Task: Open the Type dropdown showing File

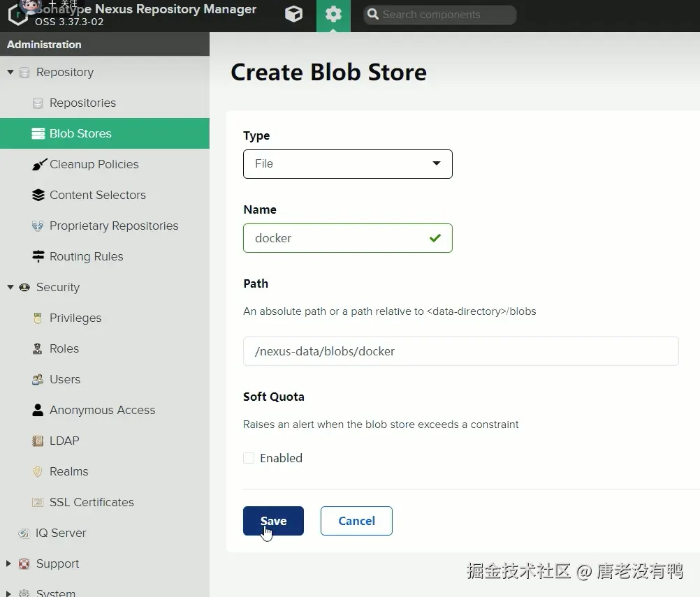Action: pyautogui.click(x=347, y=164)
